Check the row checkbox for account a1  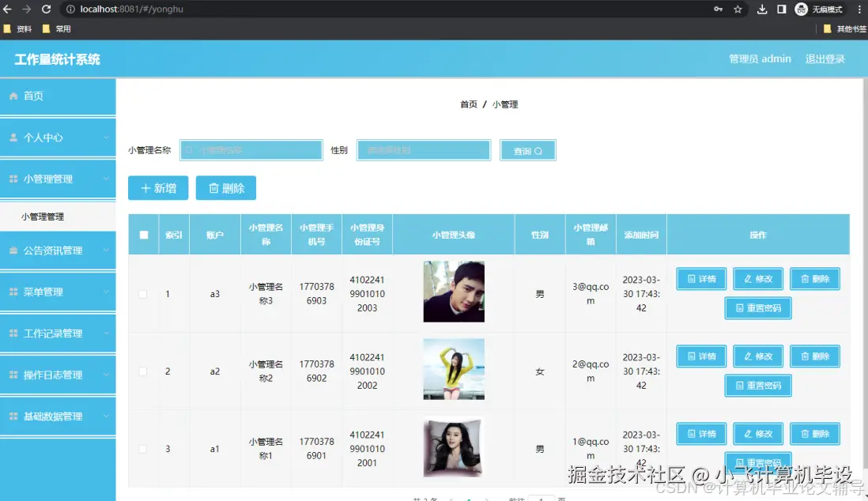point(143,449)
